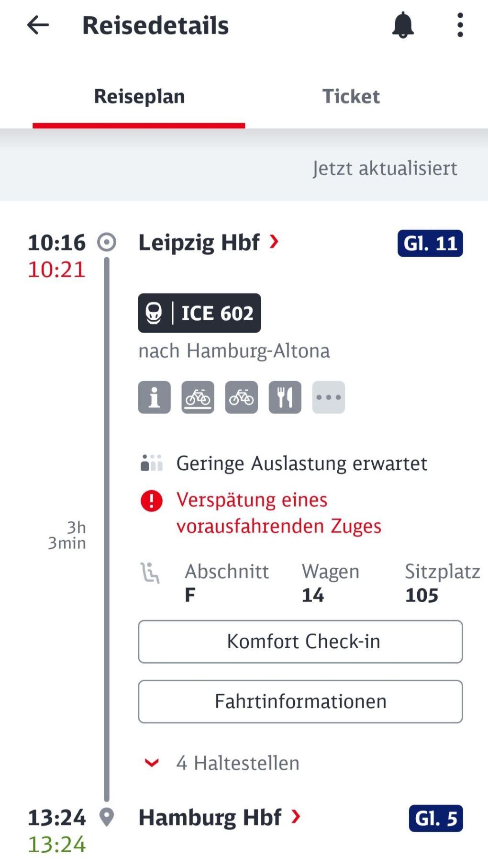
Task: Show more train amenities (ellipsis icon)
Action: pyautogui.click(x=328, y=397)
